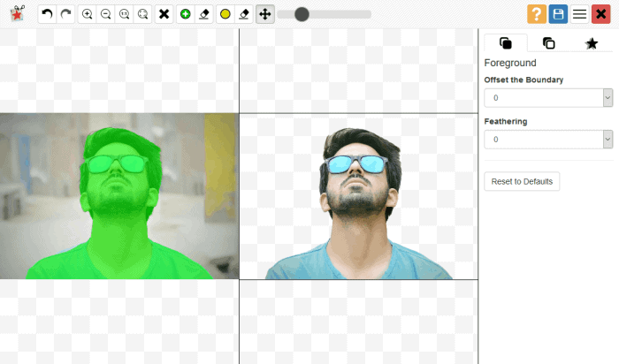
Task: Zoom in on the image
Action: pyautogui.click(x=87, y=15)
